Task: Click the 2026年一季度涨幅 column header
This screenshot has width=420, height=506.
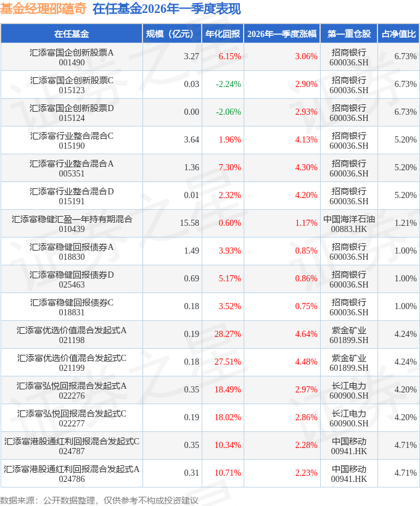Action: click(282, 34)
